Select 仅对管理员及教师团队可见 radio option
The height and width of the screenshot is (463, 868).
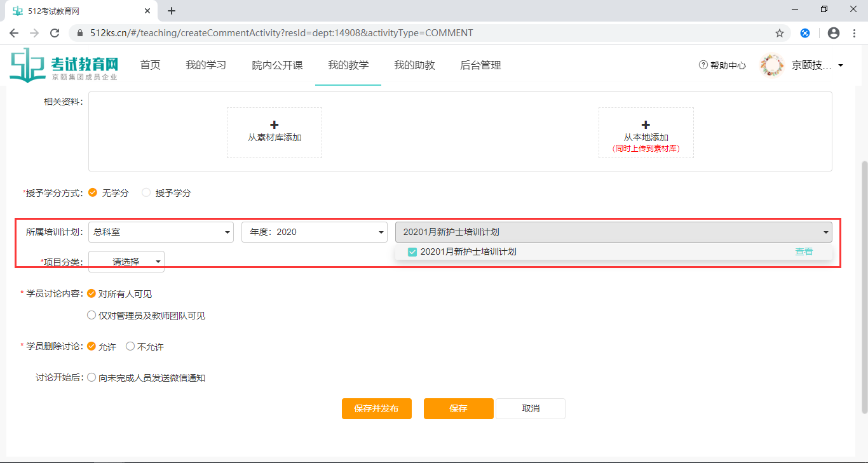pyautogui.click(x=92, y=315)
